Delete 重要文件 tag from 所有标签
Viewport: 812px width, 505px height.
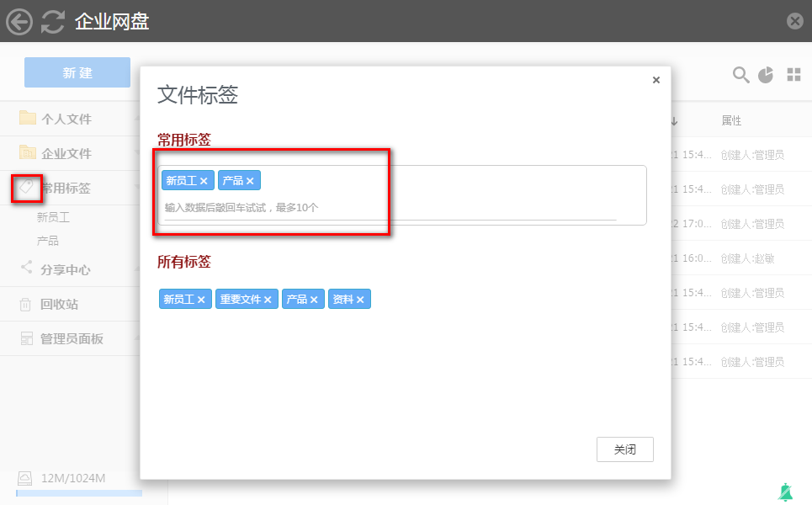click(268, 300)
